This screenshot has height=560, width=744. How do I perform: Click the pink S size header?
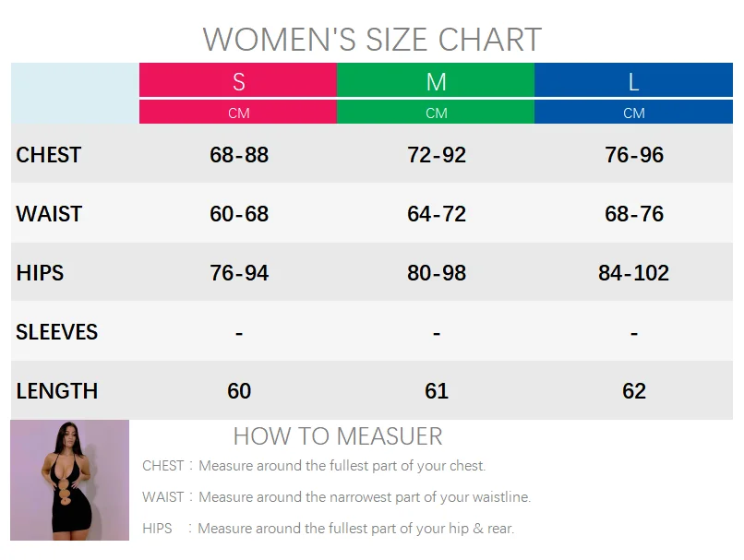pyautogui.click(x=238, y=80)
